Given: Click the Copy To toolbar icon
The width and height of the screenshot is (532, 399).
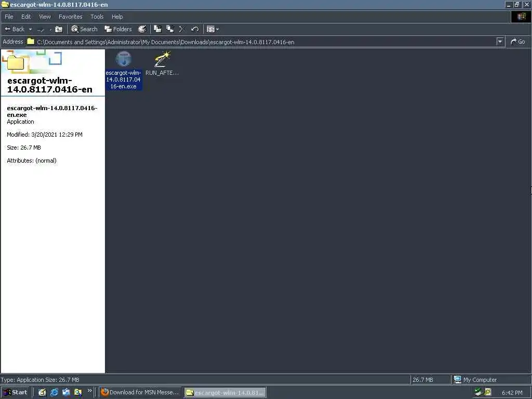Looking at the screenshot, I should [x=170, y=29].
